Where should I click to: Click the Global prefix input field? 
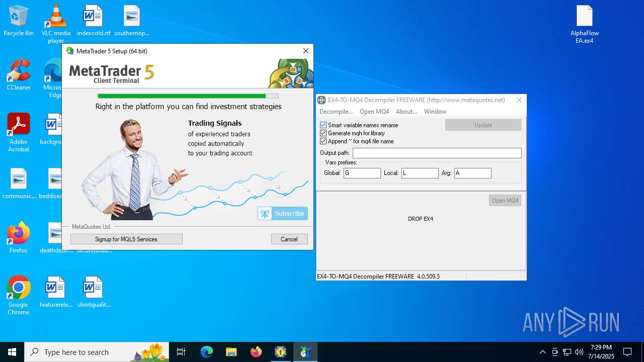point(362,173)
